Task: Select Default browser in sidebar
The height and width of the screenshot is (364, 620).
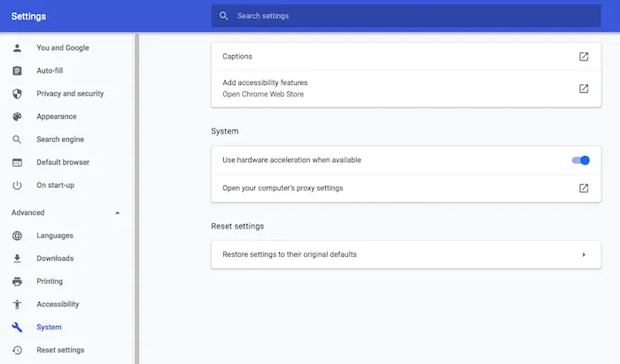Action: (63, 162)
